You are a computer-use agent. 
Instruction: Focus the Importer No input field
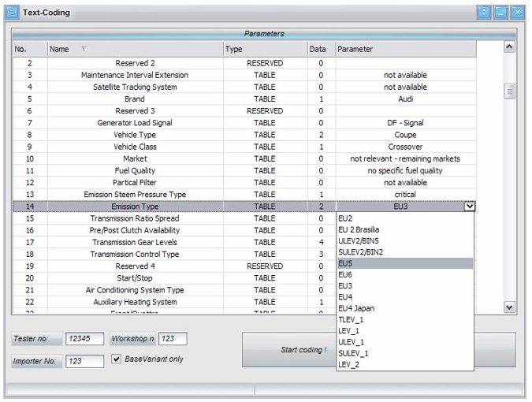click(x=84, y=361)
